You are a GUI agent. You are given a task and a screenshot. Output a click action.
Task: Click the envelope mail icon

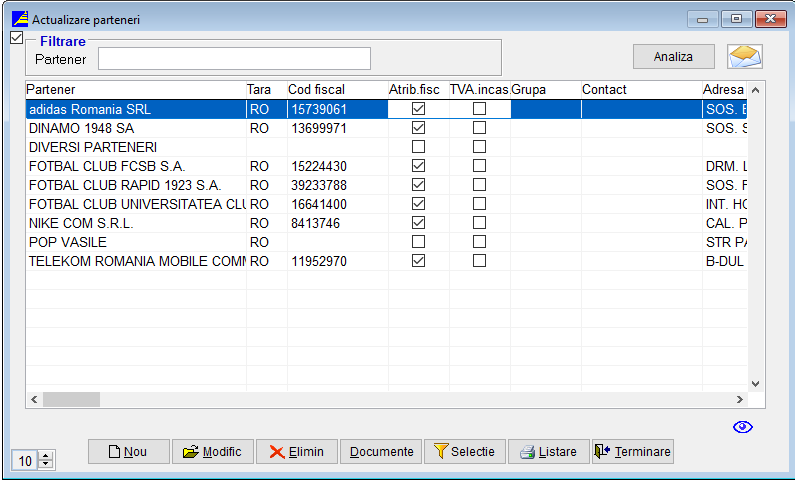(x=743, y=57)
